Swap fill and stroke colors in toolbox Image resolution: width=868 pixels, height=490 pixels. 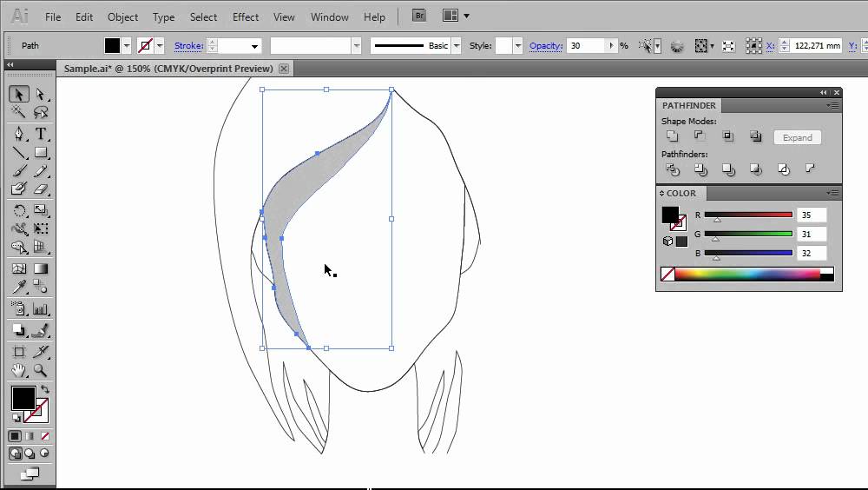tap(45, 390)
